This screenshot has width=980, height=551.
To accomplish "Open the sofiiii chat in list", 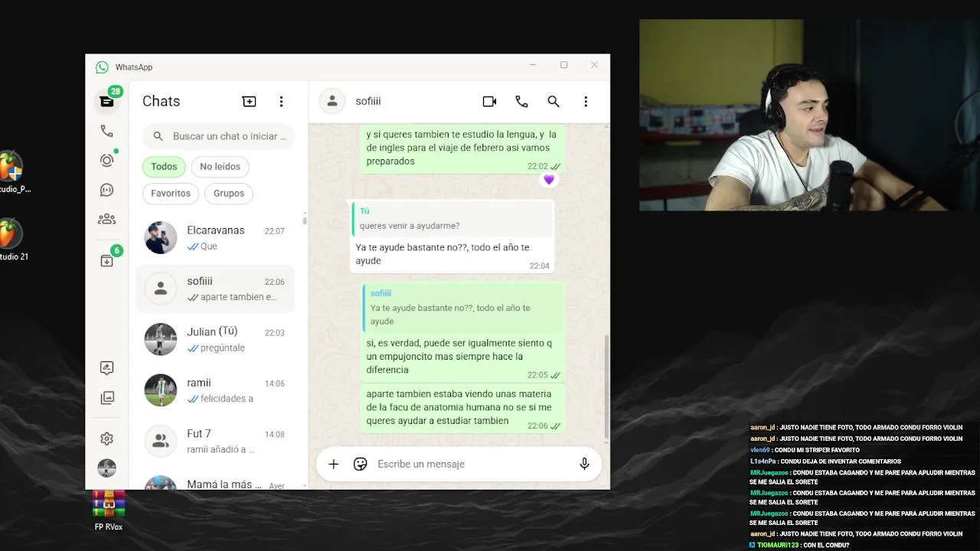I will point(215,289).
